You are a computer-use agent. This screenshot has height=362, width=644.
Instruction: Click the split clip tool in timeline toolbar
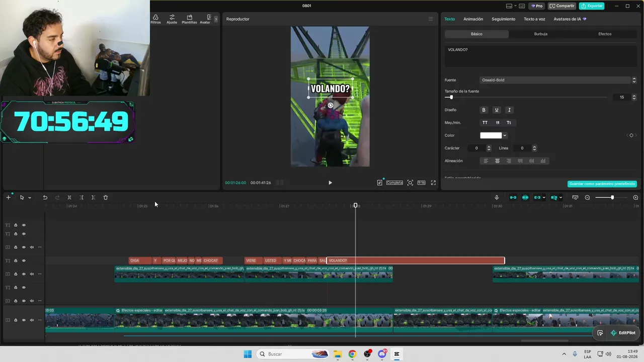tap(69, 198)
